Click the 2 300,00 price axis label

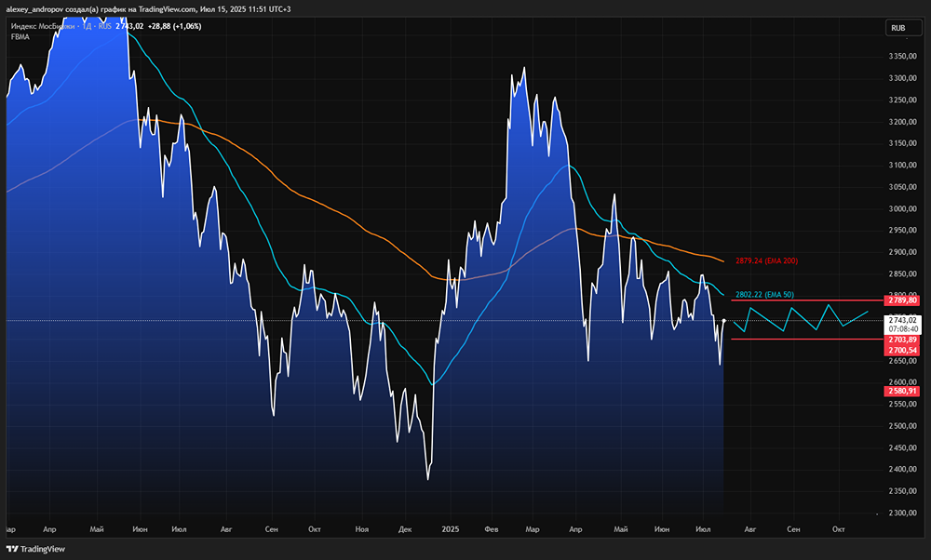tap(902, 513)
